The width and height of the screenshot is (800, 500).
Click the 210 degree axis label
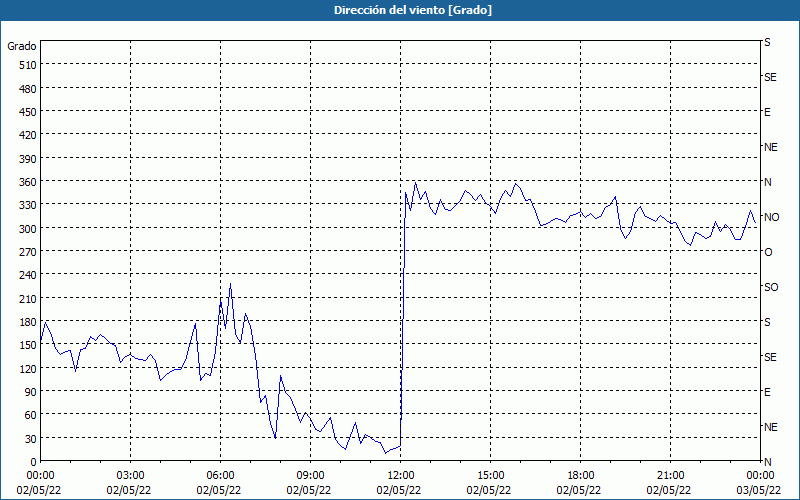(x=29, y=298)
